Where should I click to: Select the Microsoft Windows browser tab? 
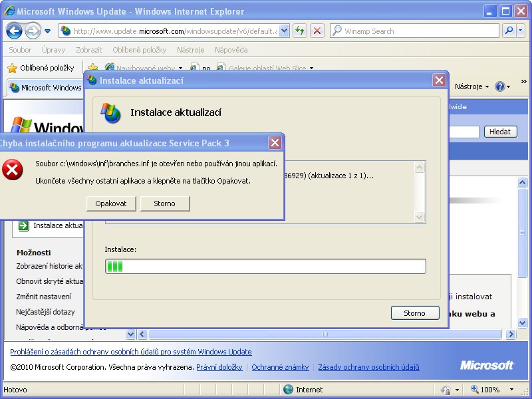(45, 88)
